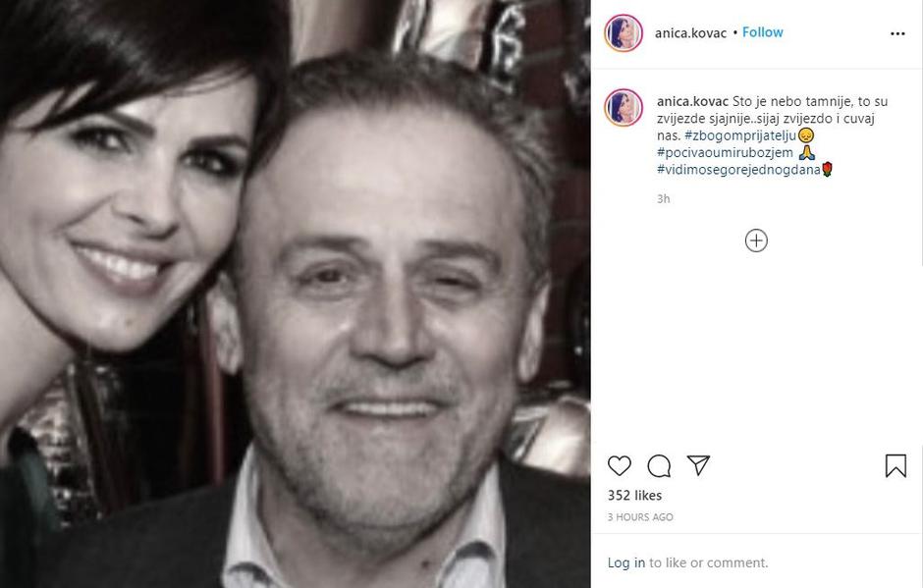Click the avatar beside the caption

[624, 107]
